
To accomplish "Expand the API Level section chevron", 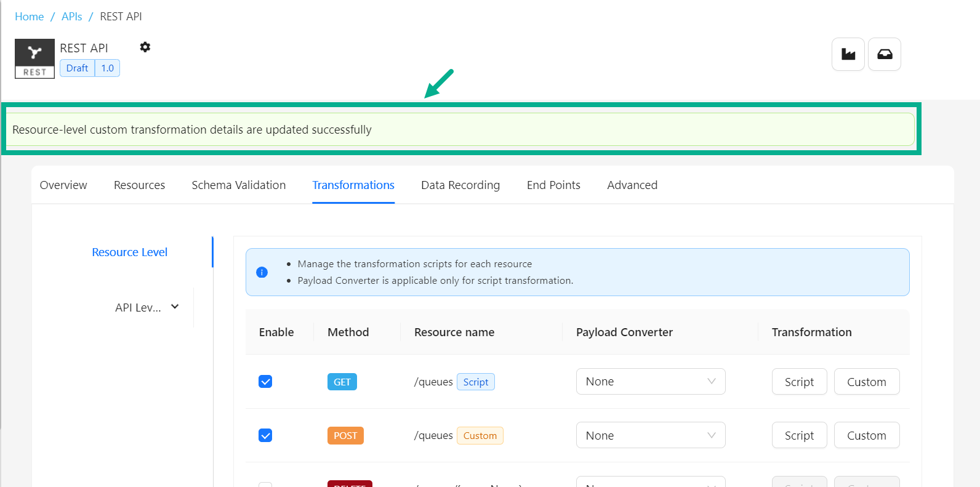I will click(x=175, y=307).
